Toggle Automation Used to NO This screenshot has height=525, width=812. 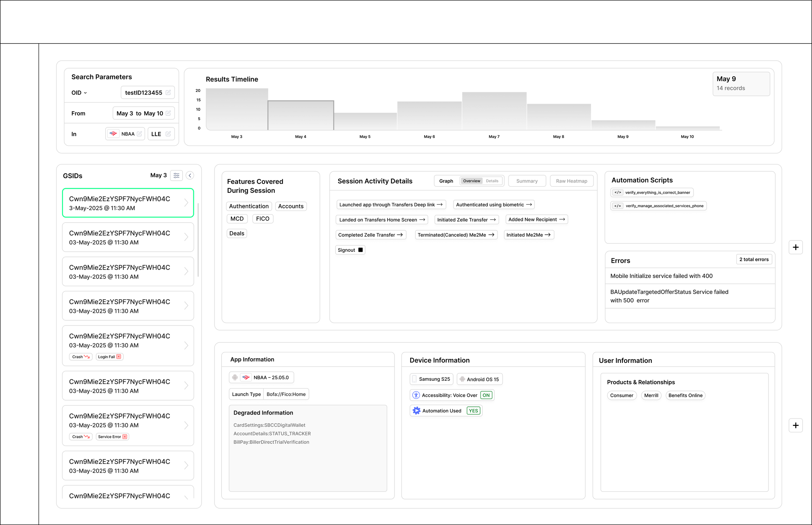click(473, 410)
